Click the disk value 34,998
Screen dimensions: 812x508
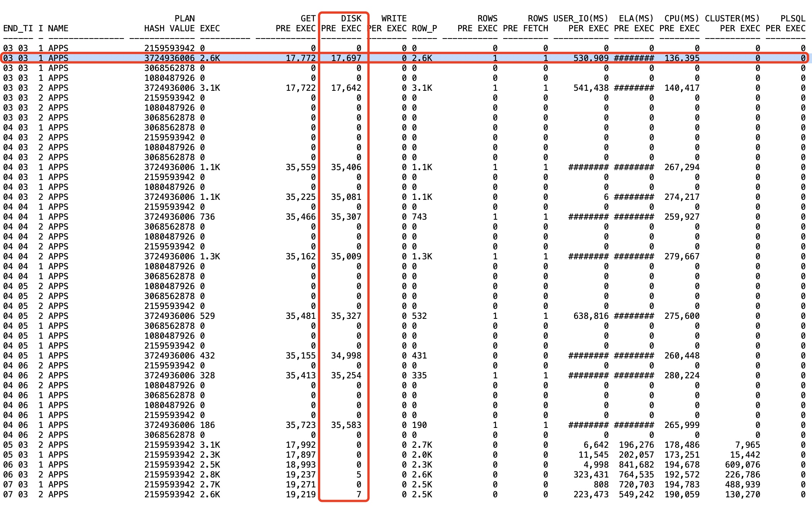(346, 356)
